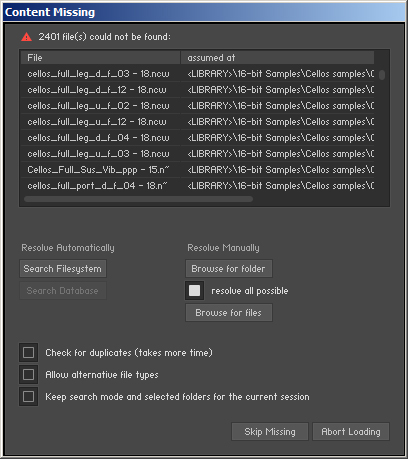Click the red warning triangle icon

click(x=26, y=37)
